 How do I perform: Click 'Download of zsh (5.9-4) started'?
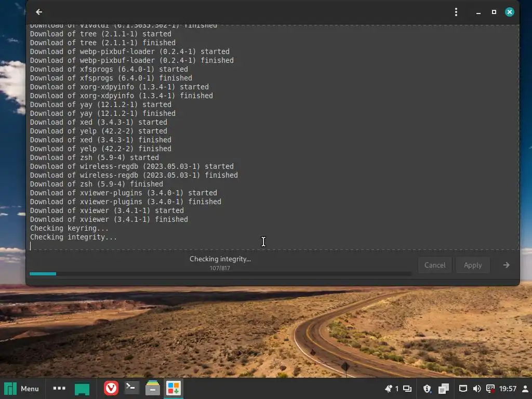coord(95,158)
